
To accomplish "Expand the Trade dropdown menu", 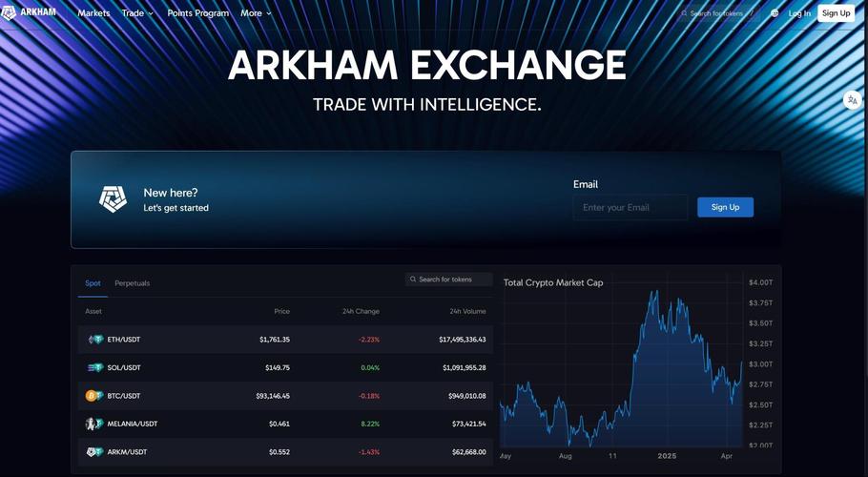I will 137,13.
